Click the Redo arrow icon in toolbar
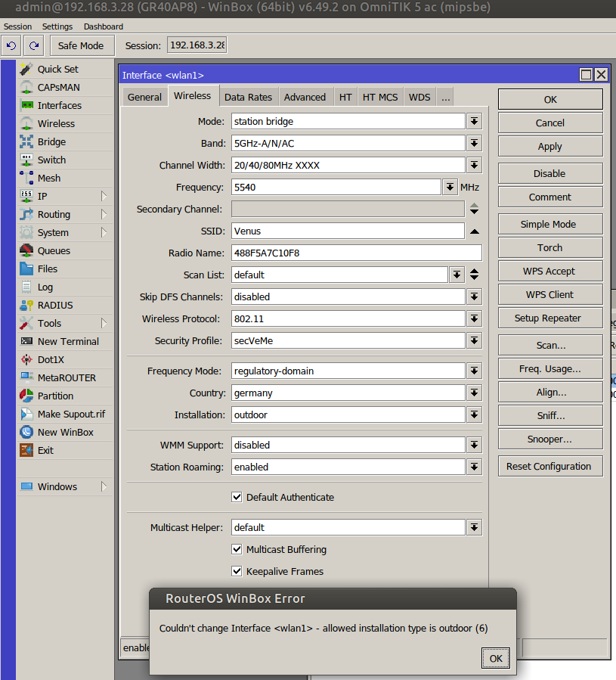 coord(34,45)
